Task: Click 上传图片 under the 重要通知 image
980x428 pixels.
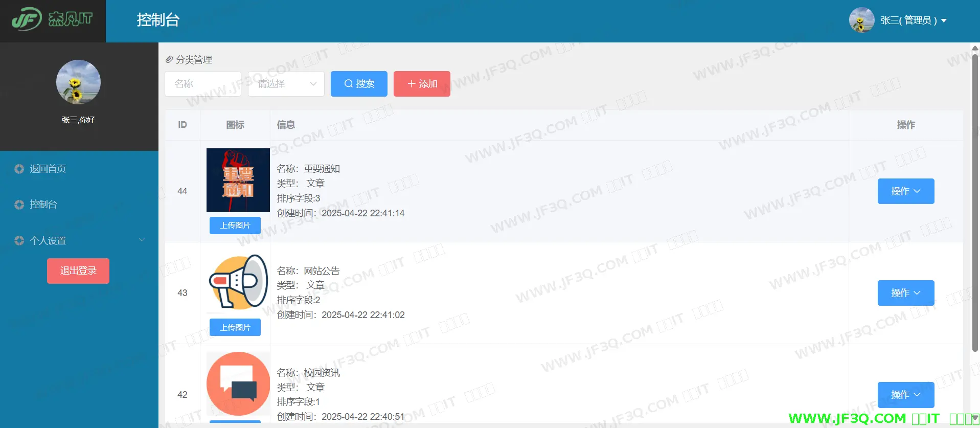Action: tap(235, 226)
